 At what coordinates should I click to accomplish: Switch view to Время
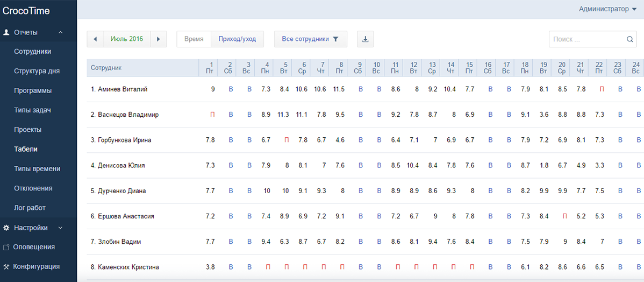tap(194, 39)
